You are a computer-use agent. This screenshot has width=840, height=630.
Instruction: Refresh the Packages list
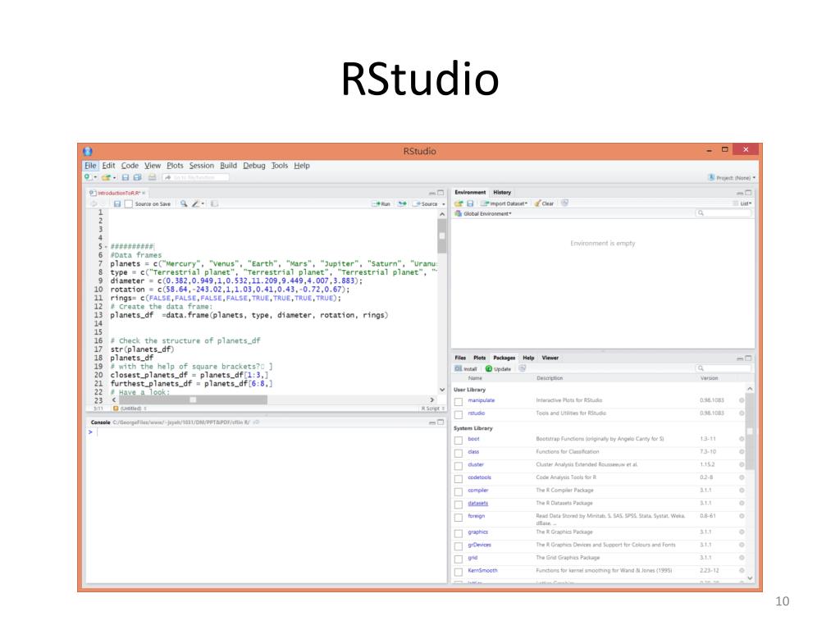pos(523,368)
